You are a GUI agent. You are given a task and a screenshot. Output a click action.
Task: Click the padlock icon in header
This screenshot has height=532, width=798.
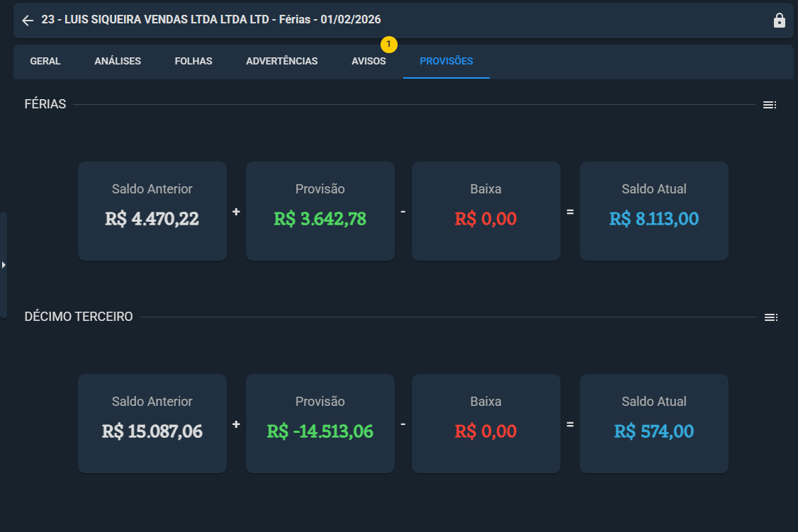pyautogui.click(x=779, y=21)
